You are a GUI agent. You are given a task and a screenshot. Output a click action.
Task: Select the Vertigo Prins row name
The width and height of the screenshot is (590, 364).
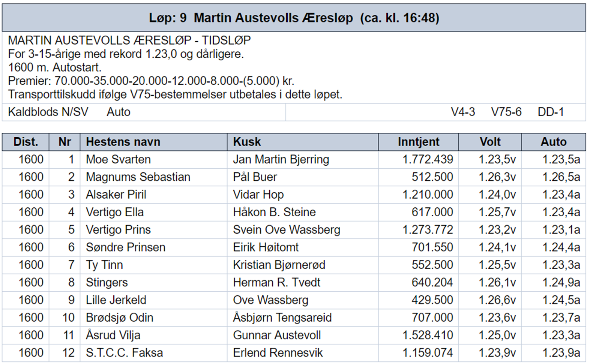point(118,229)
